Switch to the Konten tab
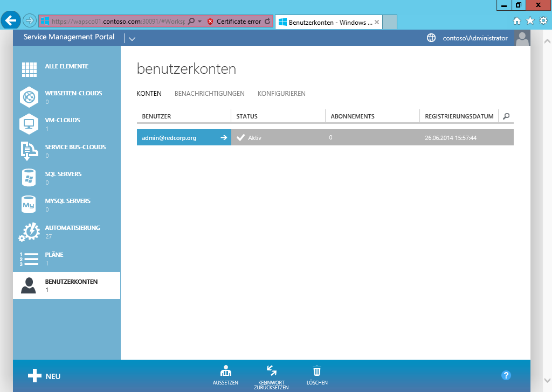This screenshot has width=552, height=392. [x=149, y=94]
